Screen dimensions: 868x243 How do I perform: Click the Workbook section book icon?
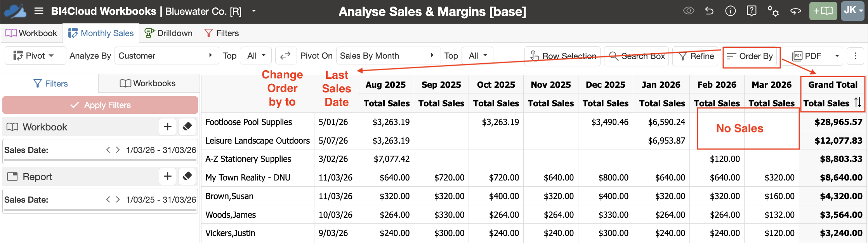coord(12,127)
